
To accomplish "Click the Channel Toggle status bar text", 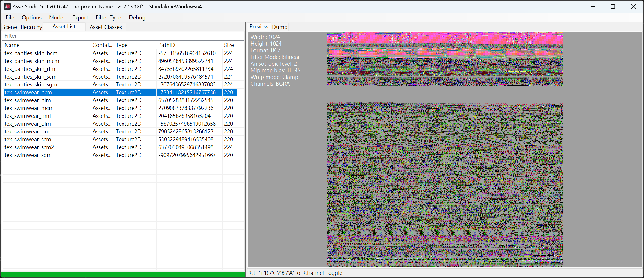I will click(296, 273).
